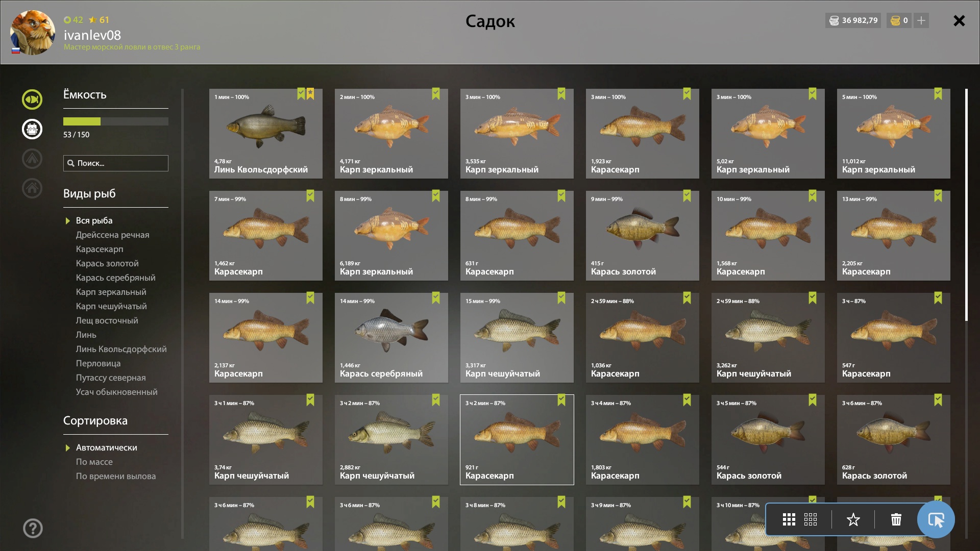Show Вся рыба filter
Screen dimensions: 980x551
pos(94,220)
